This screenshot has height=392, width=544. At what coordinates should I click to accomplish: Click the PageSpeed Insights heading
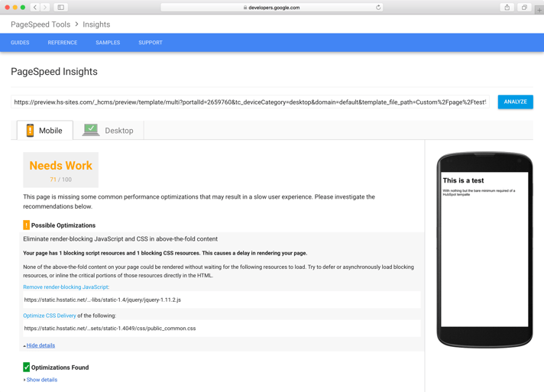coord(54,72)
